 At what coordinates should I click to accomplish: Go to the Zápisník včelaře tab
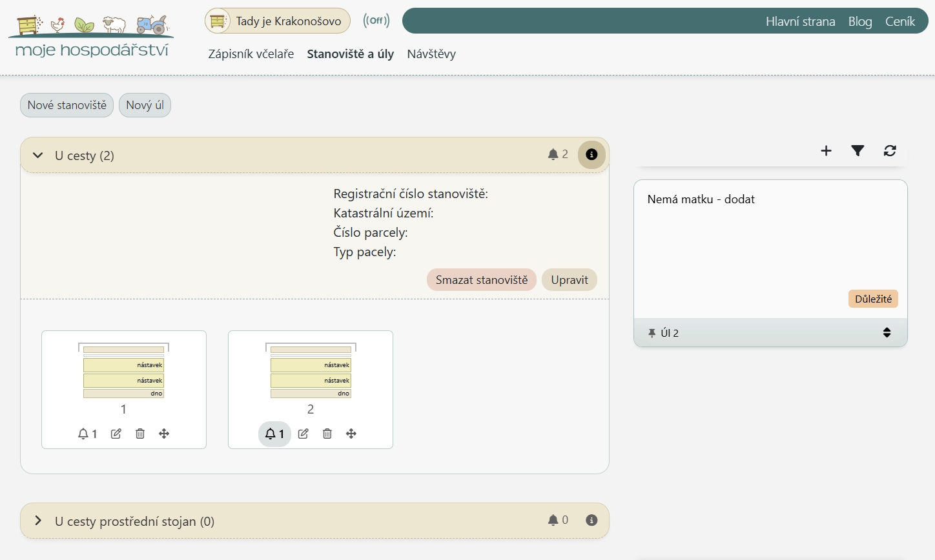pyautogui.click(x=251, y=54)
